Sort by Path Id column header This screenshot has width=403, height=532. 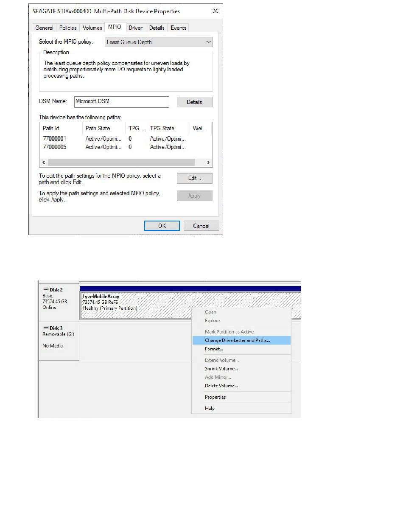(x=61, y=128)
